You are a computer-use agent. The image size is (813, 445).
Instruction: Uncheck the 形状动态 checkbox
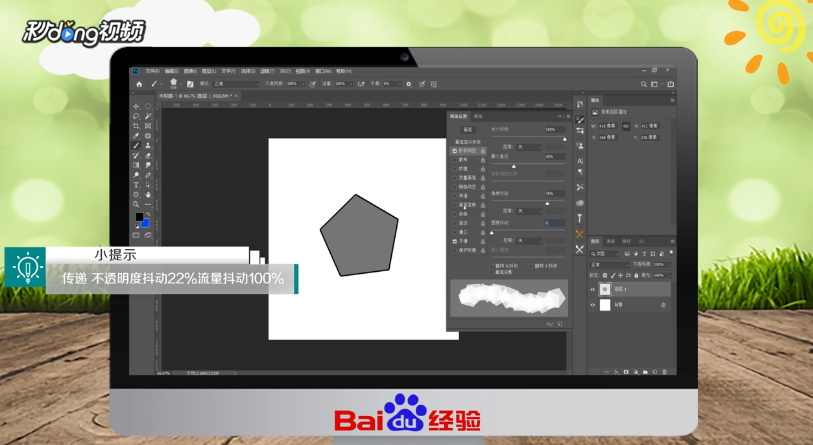[455, 151]
